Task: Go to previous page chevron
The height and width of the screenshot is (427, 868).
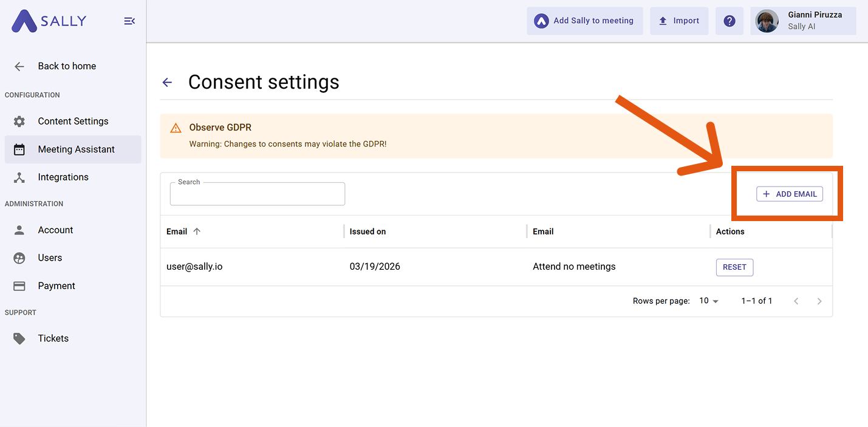Action: (x=796, y=301)
